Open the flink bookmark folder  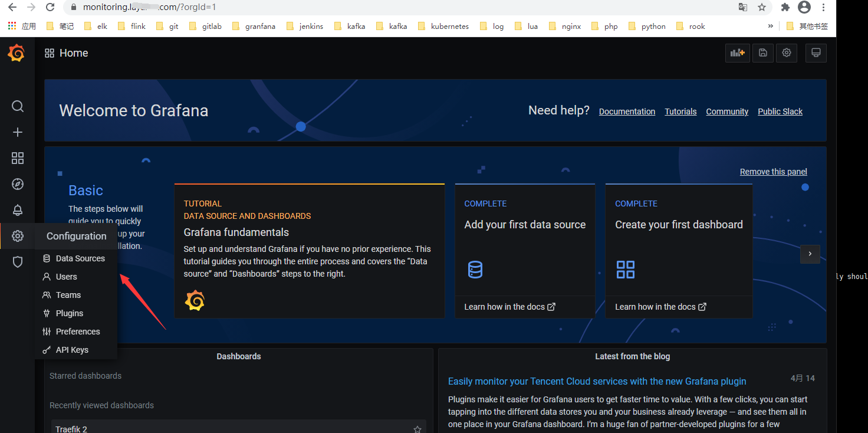(131, 26)
